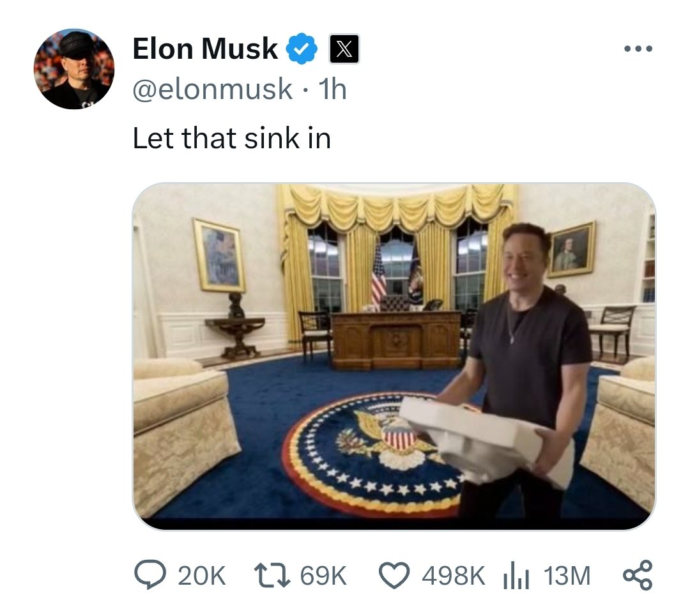Click the blue verified checkmark badge

point(302,49)
